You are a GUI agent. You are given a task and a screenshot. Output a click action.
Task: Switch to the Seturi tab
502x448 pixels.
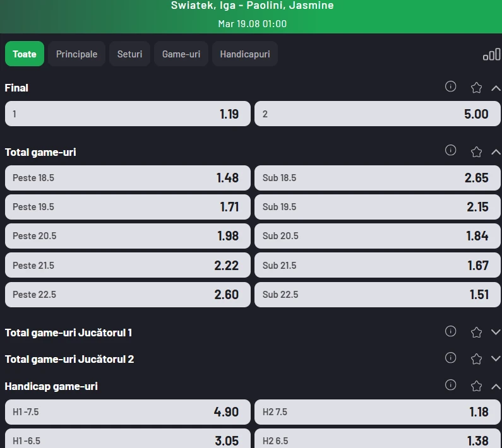pos(129,54)
